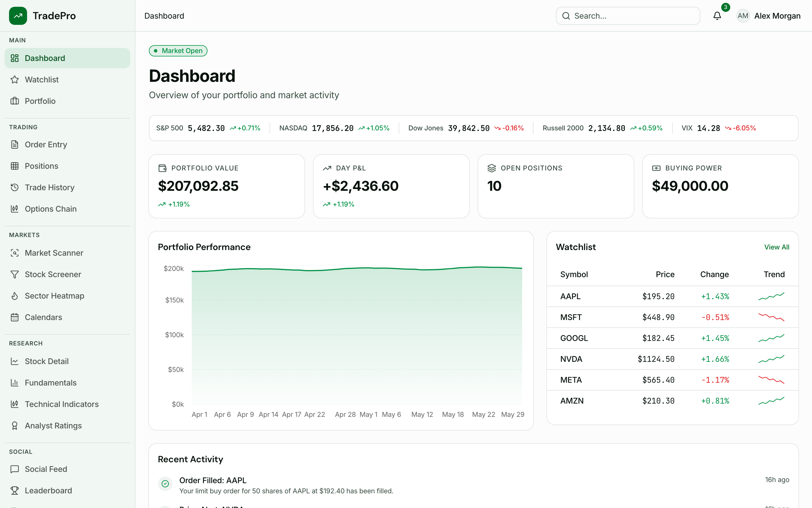Click the Leaderboard trophy icon
Screen dimensions: 812x508
pyautogui.click(x=14, y=491)
